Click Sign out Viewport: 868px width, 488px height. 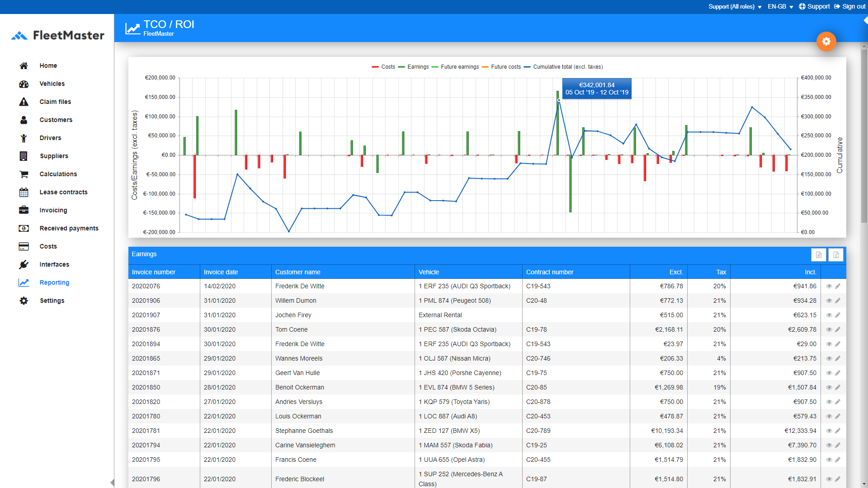pyautogui.click(x=850, y=7)
